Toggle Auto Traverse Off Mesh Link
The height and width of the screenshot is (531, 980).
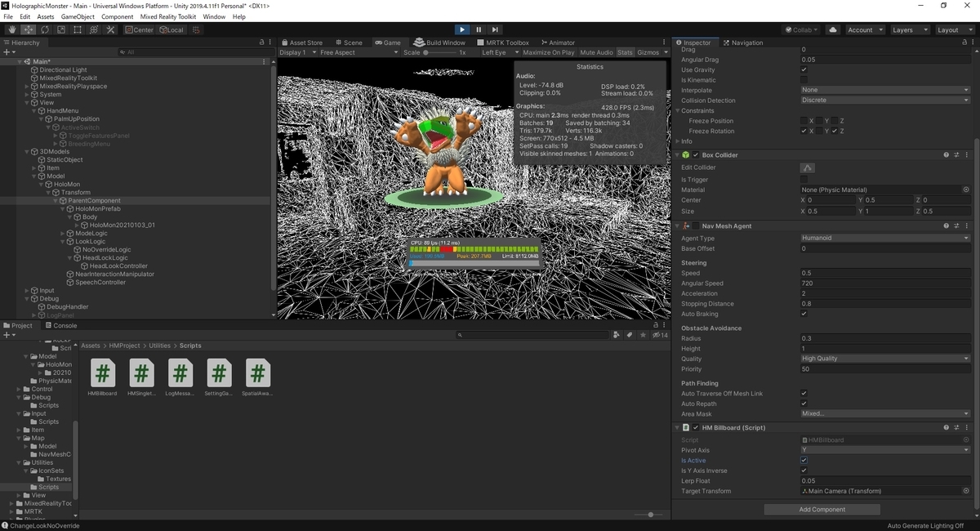[x=804, y=394]
